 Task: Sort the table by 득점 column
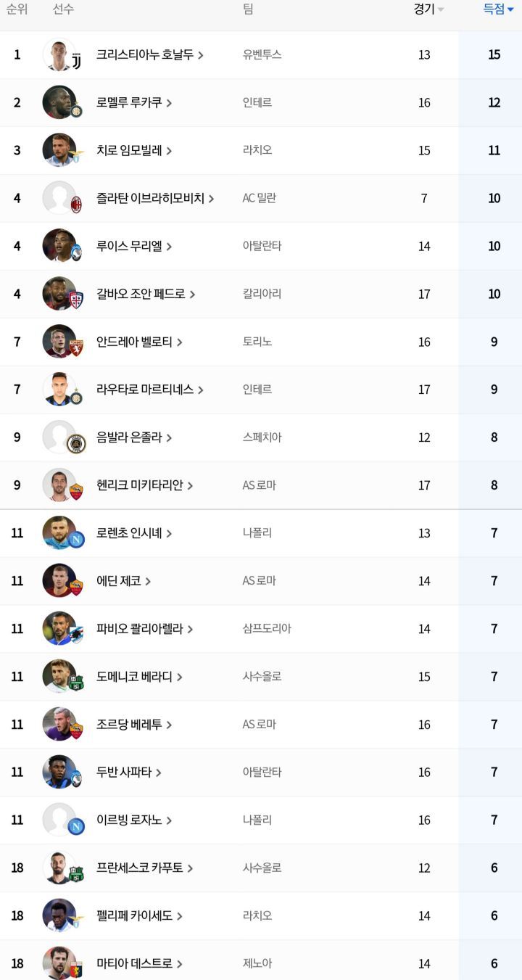tap(498, 9)
